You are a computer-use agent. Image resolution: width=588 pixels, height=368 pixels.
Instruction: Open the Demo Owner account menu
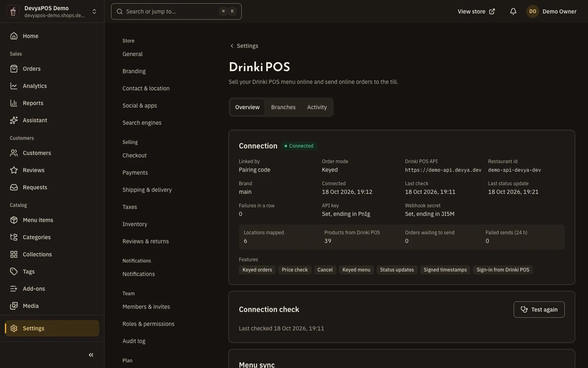(x=552, y=11)
